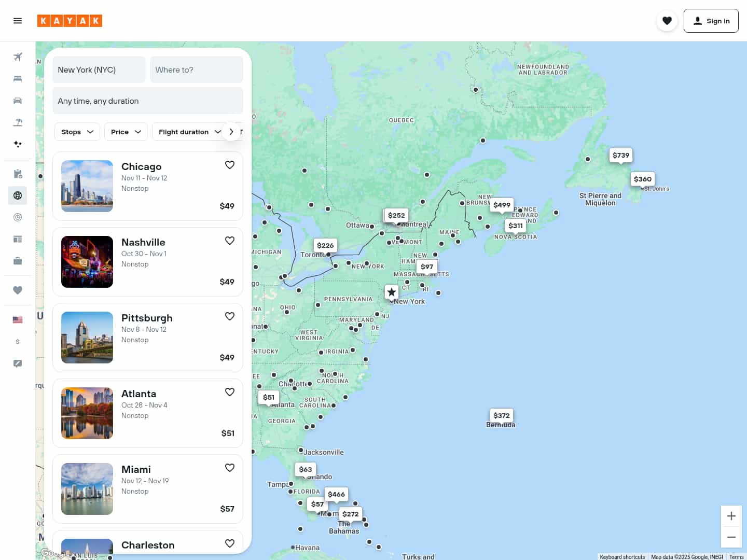Click the header heart favorites button
Viewport: 747px width, 560px height.
(x=667, y=21)
